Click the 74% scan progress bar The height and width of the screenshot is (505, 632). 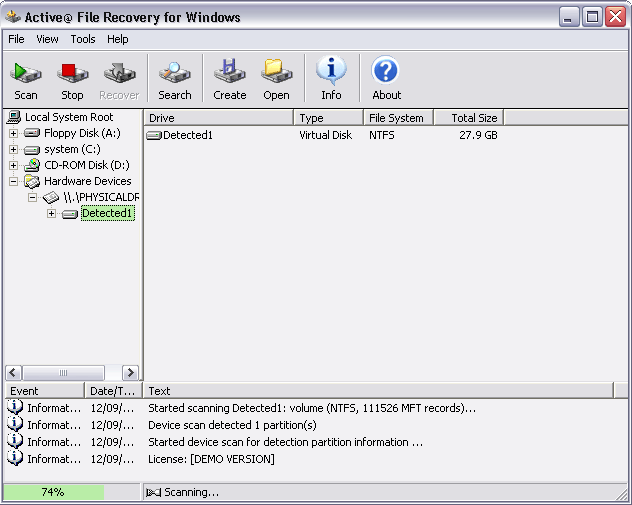point(54,492)
